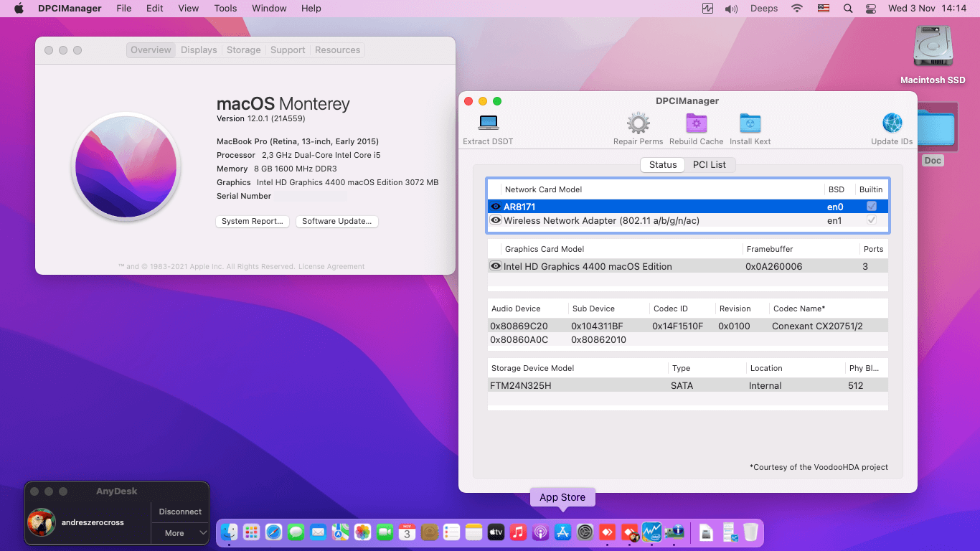Open Support tab in About window
Image resolution: width=980 pixels, height=551 pixels.
[288, 50]
